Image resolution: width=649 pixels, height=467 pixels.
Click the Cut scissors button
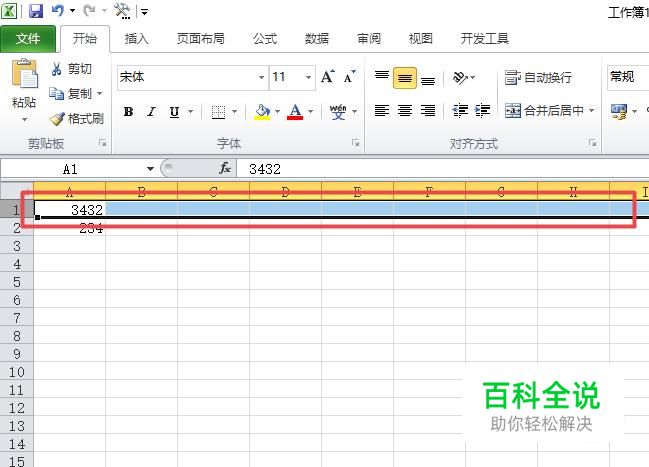click(x=70, y=69)
